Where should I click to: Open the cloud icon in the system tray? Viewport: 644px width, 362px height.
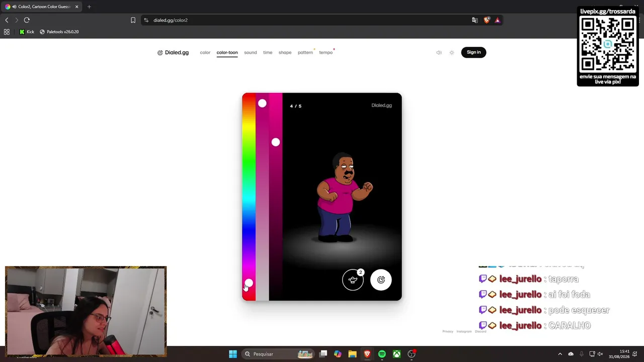(571, 354)
